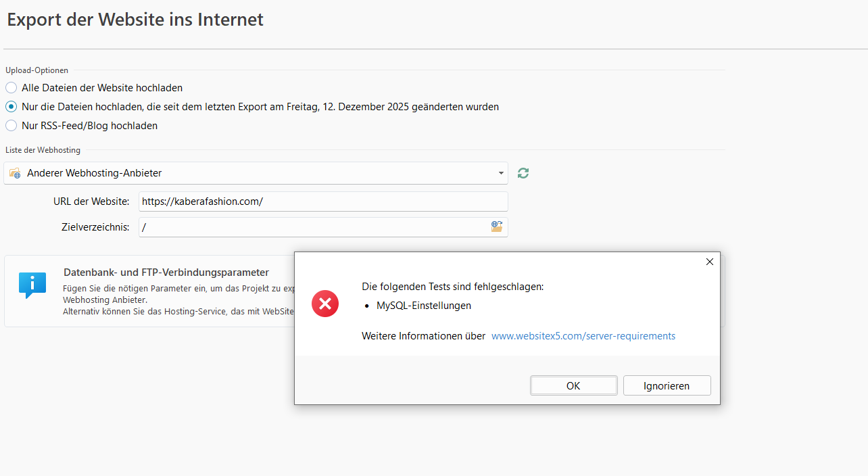868x476 pixels.
Task: Click the folder icon beside Anderer Webhosting-Anbieter
Action: pyautogui.click(x=15, y=174)
